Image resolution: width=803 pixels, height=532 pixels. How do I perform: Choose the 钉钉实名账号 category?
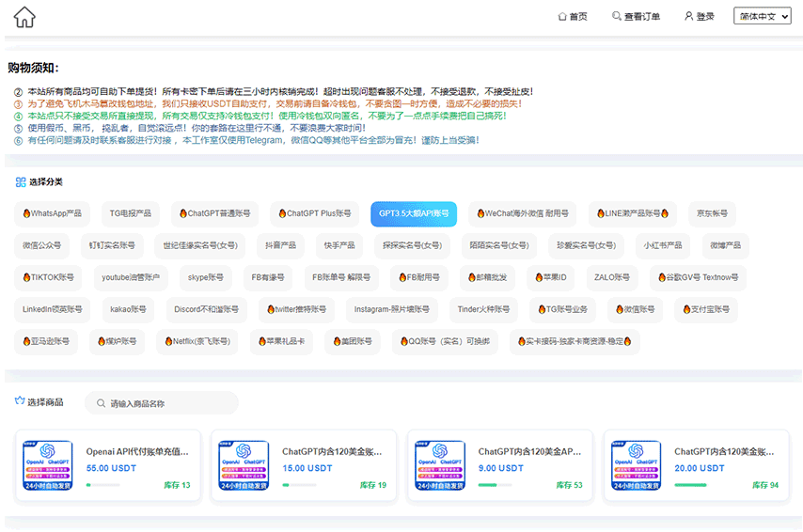tap(112, 245)
